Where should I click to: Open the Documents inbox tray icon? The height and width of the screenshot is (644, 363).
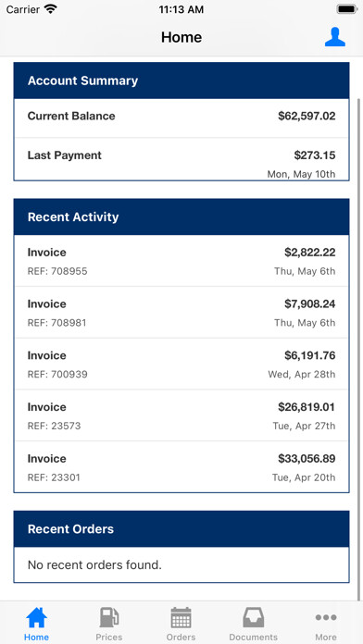[253, 617]
